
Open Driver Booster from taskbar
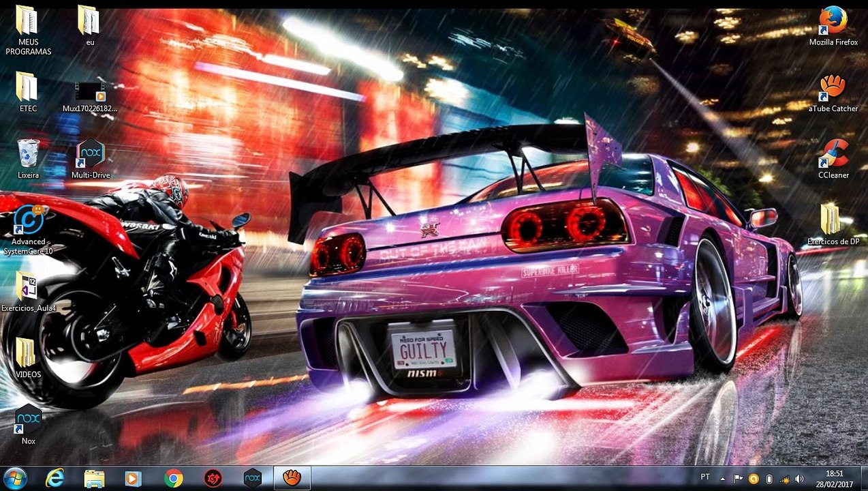click(x=213, y=478)
